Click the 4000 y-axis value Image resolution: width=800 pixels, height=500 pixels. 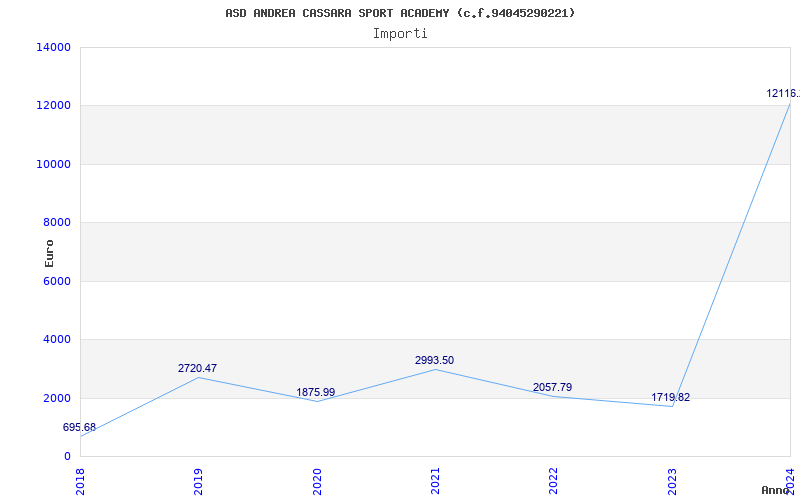point(57,339)
